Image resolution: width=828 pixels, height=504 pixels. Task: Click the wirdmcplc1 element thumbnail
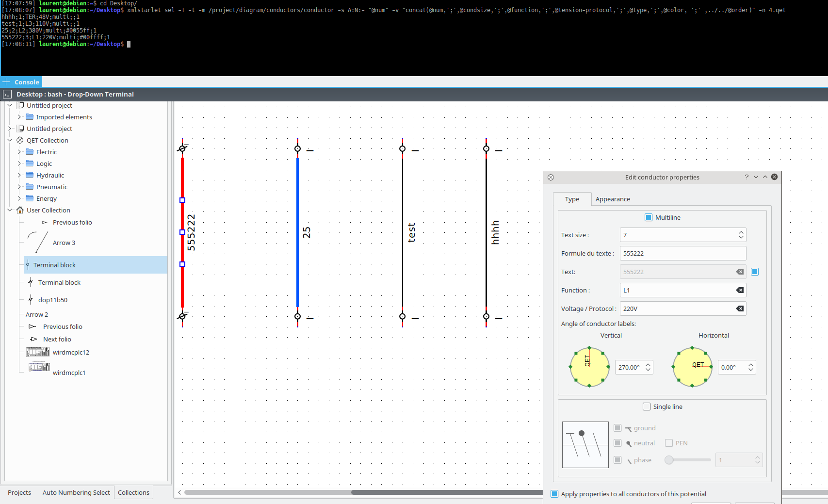39,367
